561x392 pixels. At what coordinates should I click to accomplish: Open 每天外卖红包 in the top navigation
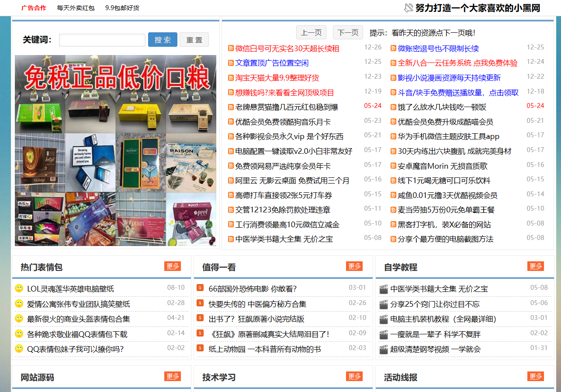coord(76,8)
